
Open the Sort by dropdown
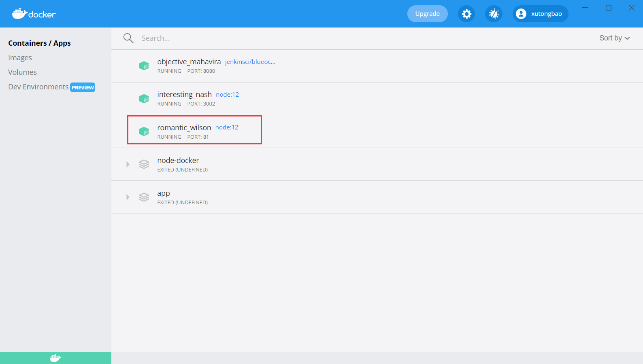tap(614, 38)
